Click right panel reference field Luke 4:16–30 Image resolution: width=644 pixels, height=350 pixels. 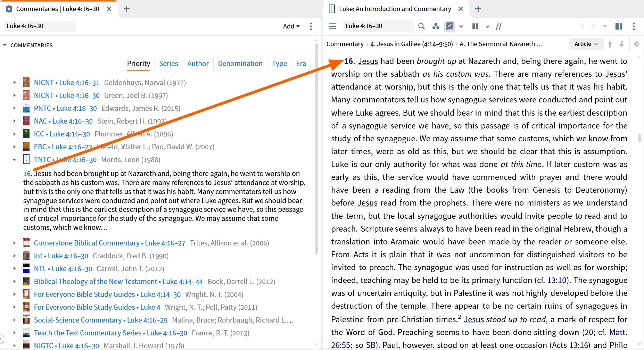[378, 26]
